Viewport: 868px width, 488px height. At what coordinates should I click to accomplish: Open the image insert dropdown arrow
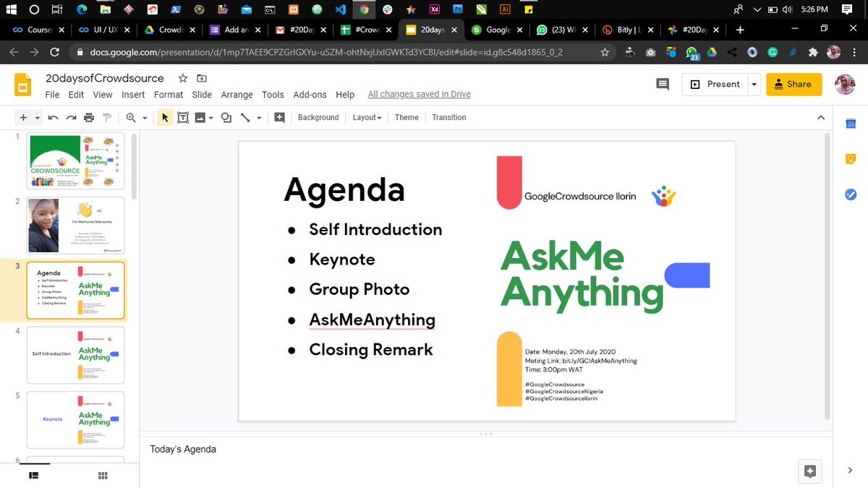click(x=211, y=118)
